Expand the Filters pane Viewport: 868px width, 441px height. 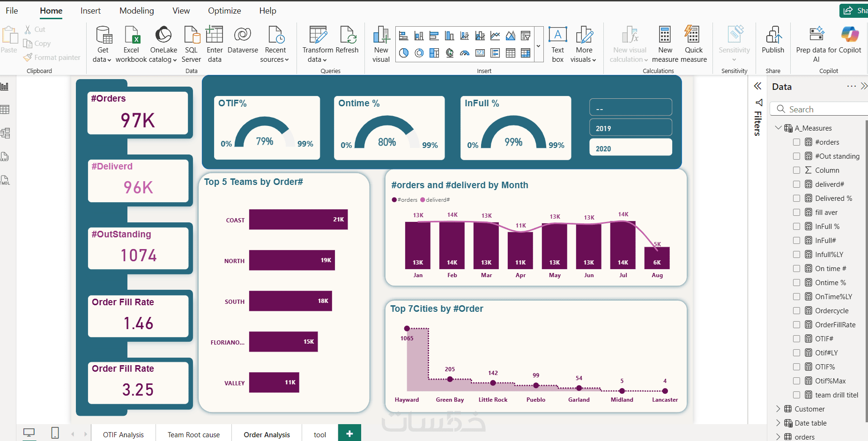(x=757, y=86)
